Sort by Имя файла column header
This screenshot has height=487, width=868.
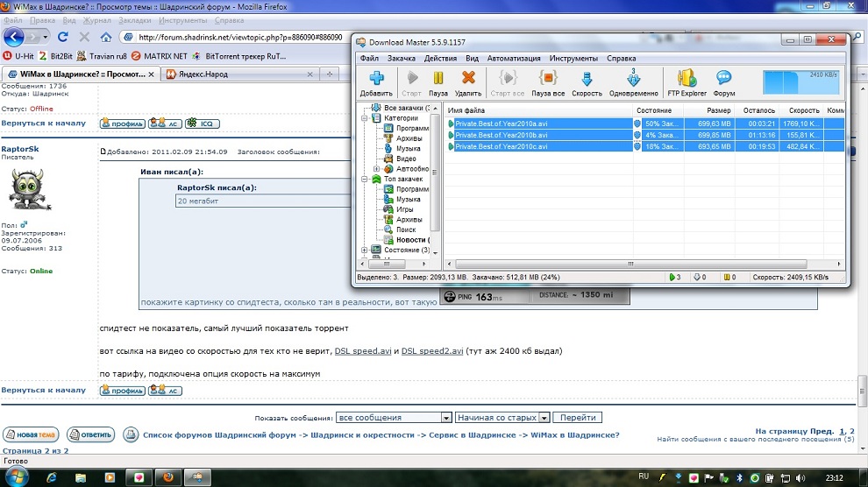(x=538, y=110)
